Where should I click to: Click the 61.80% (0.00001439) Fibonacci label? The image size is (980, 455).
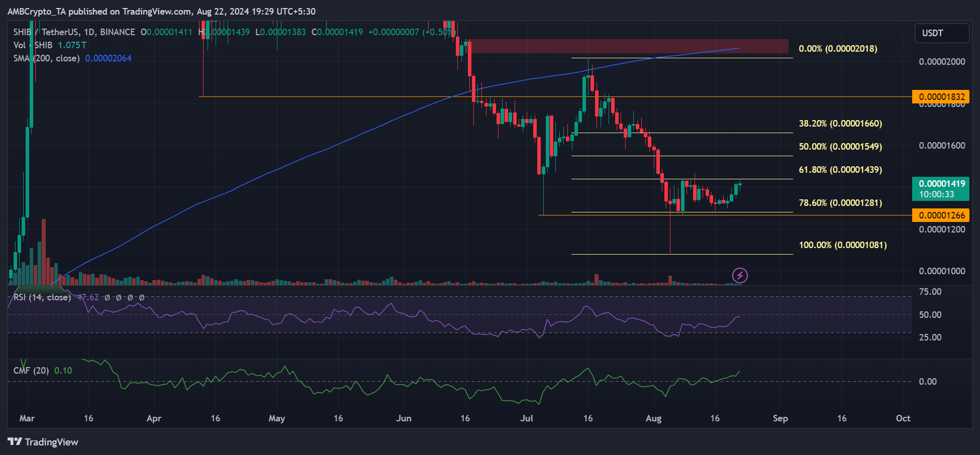[x=840, y=170]
